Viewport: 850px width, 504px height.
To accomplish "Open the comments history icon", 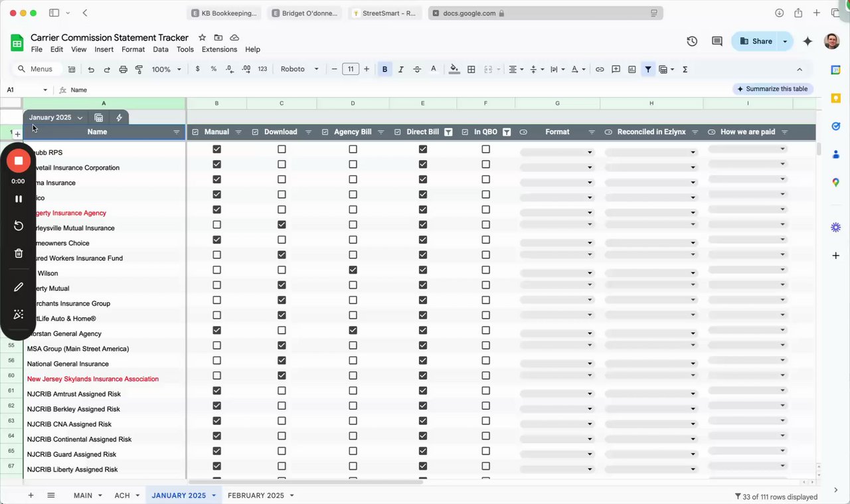I will [x=717, y=41].
